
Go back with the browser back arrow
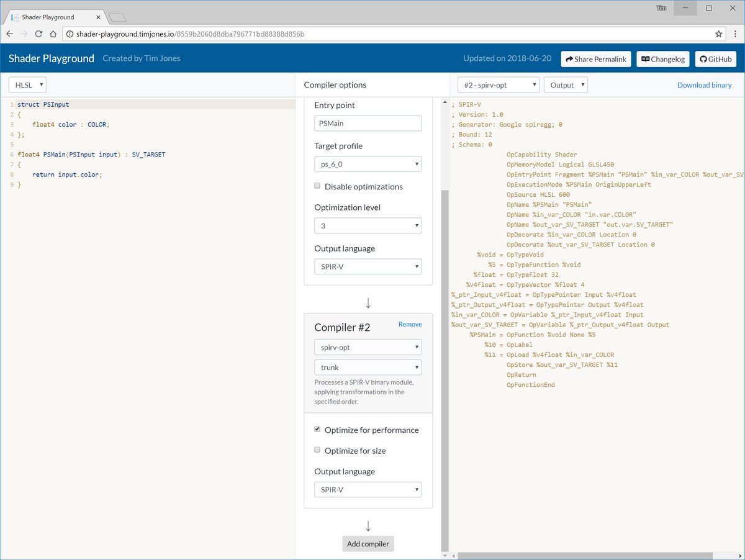tap(9, 34)
